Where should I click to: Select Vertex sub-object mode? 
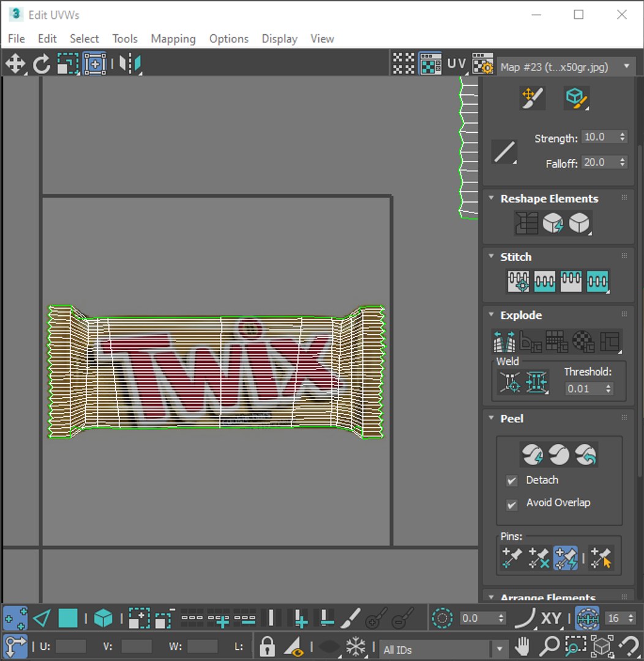15,618
